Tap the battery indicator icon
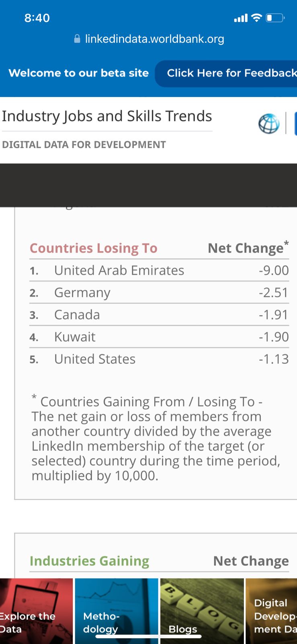Viewport: 297px width, 644px height. tap(275, 18)
